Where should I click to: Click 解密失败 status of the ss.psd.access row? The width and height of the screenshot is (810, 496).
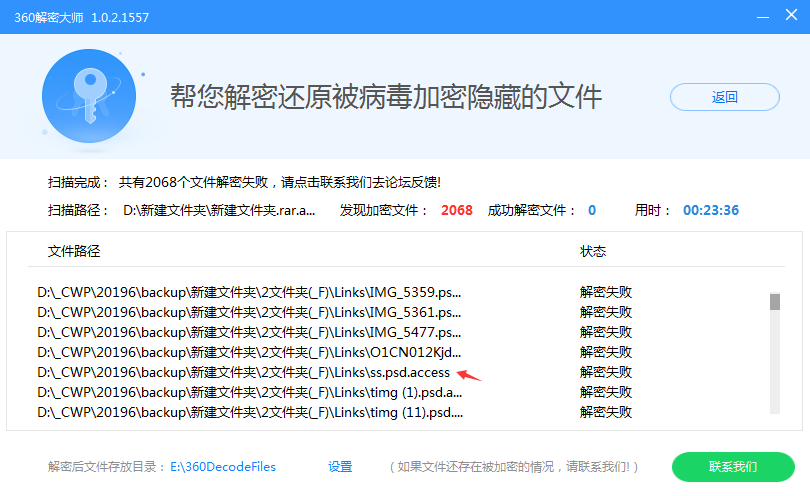(606, 373)
